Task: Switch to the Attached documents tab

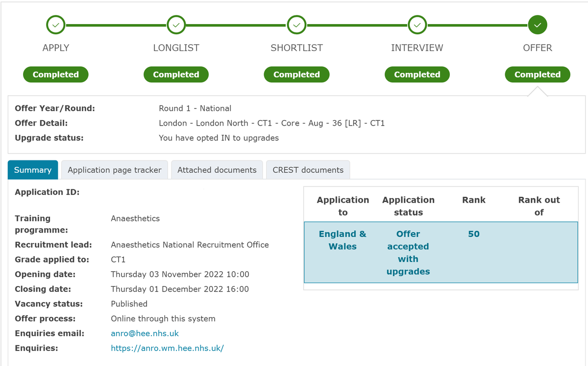Action: click(217, 170)
